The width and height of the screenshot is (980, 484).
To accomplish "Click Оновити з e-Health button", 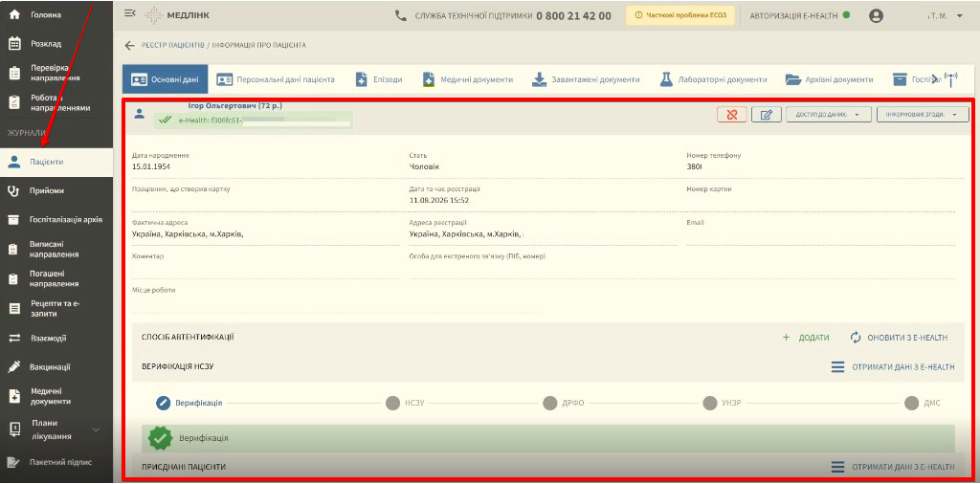I will coord(900,338).
